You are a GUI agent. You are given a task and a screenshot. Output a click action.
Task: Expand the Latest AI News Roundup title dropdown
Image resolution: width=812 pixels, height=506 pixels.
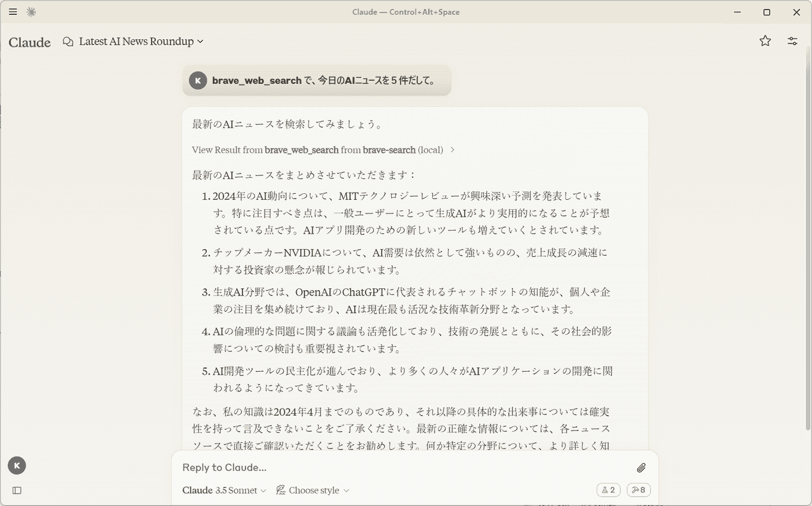pos(201,41)
